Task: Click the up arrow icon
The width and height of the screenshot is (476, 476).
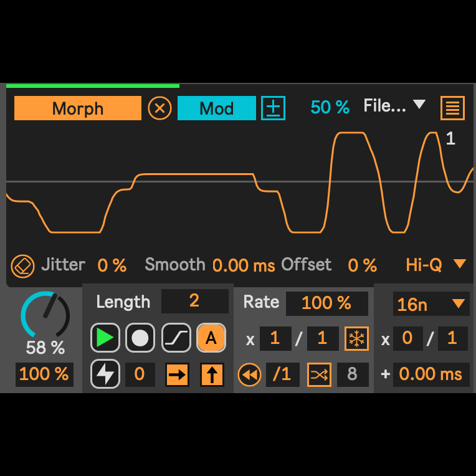Action: click(212, 374)
